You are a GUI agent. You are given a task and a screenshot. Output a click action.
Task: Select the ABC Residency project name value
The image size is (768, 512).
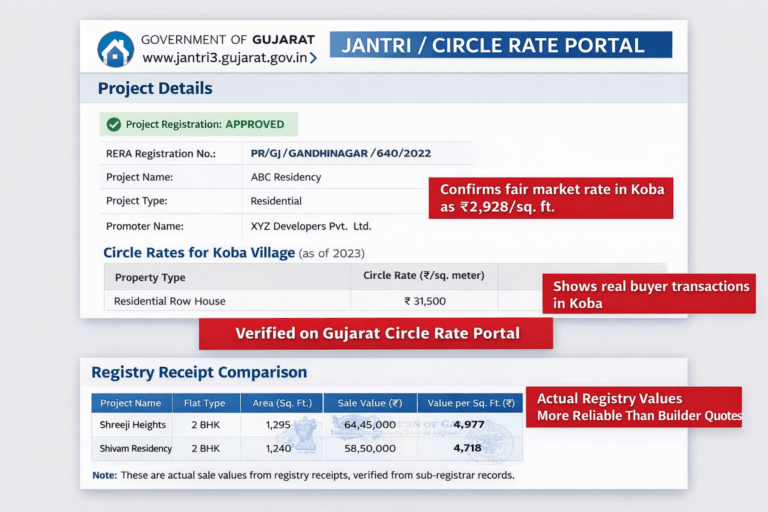pyautogui.click(x=286, y=177)
